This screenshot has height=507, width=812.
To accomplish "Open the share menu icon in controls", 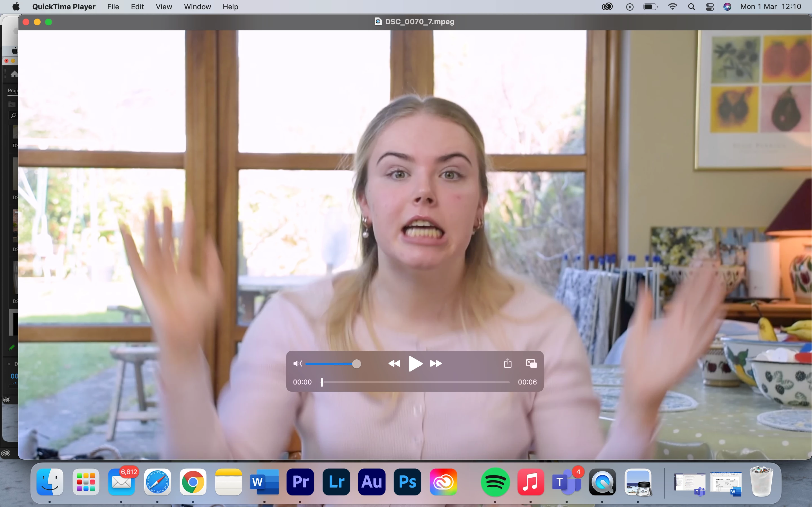I will (x=508, y=363).
